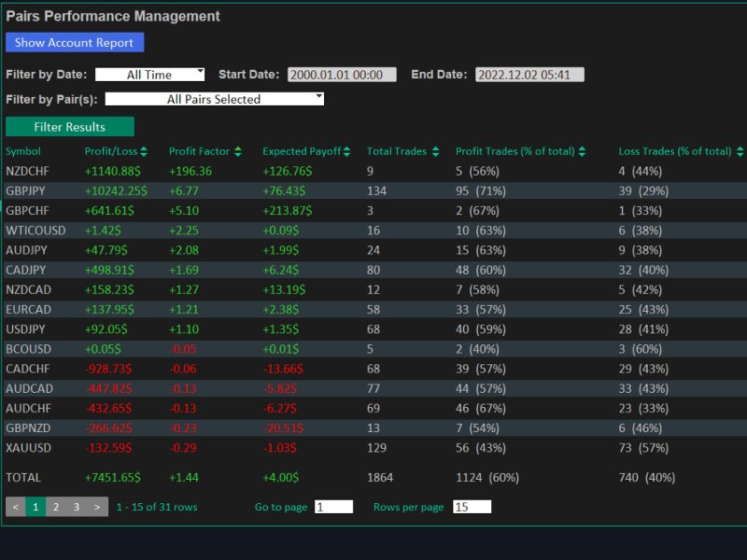Click total profit +7451.65$
Viewport: 747px width, 560px height.
coord(113,477)
